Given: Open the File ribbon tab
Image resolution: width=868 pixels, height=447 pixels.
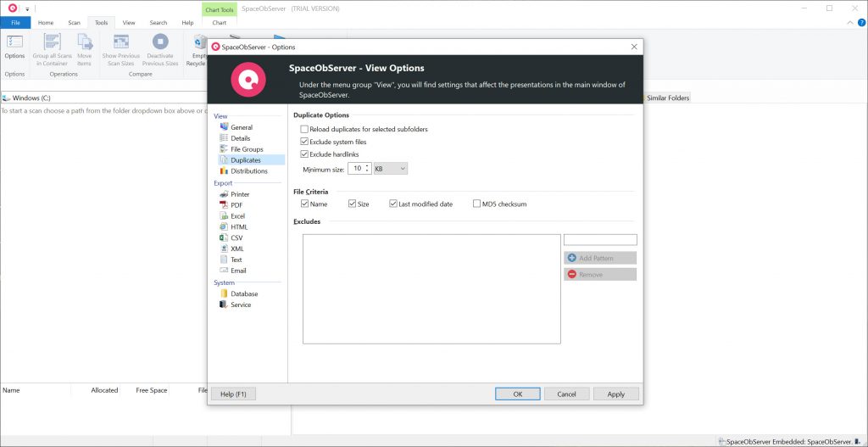Looking at the screenshot, I should [15, 23].
